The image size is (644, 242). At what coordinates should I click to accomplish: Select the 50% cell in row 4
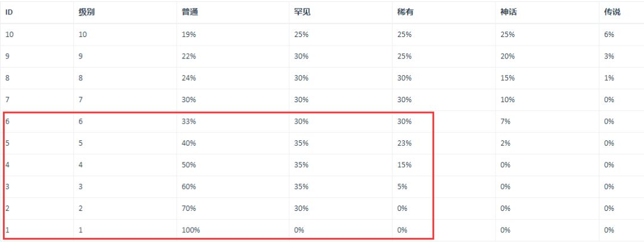pyautogui.click(x=188, y=165)
